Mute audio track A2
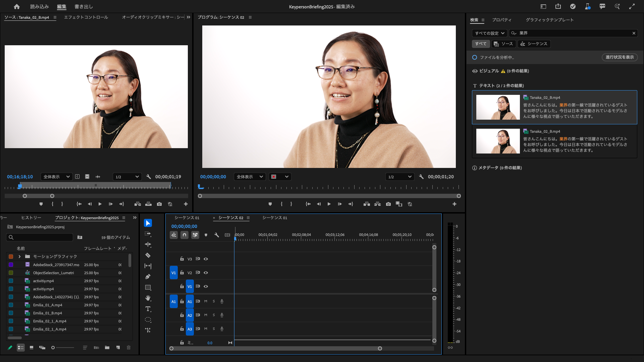 pos(206,315)
